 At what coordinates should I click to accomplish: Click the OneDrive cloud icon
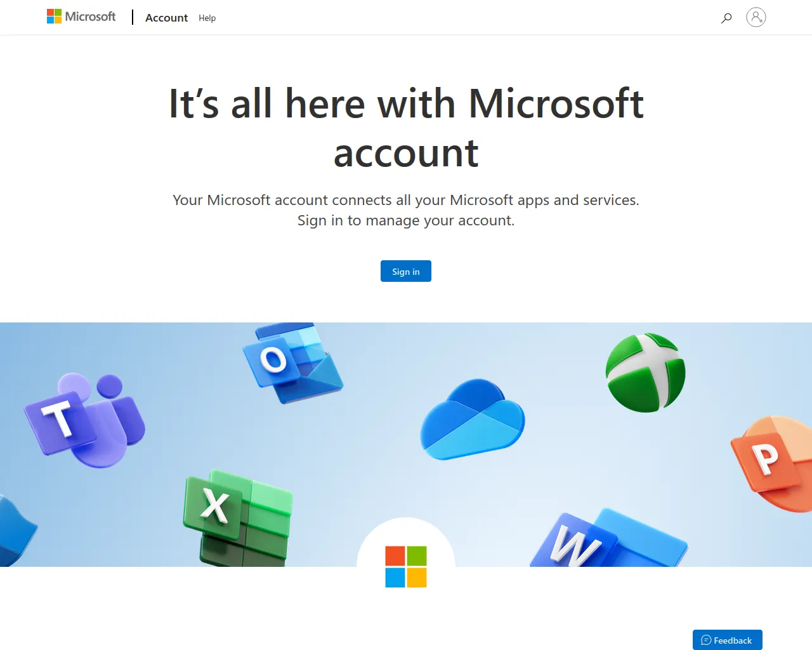pos(473,420)
